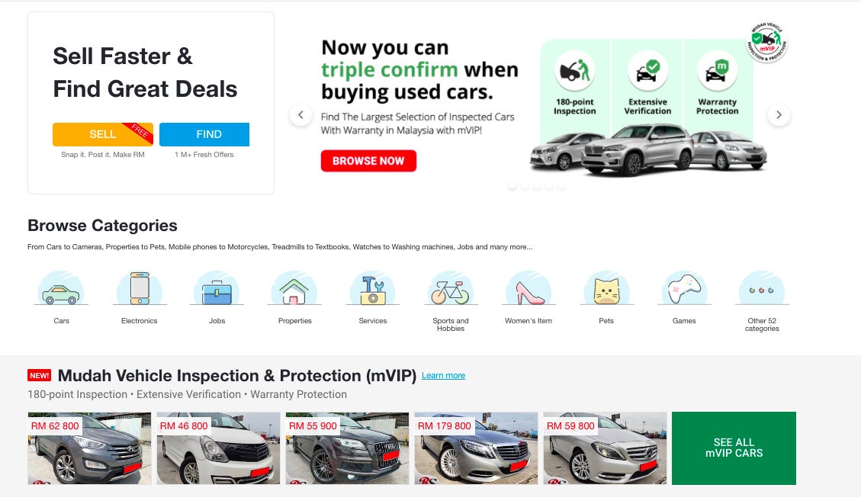Viewport: 861px width, 504px height.
Task: Open Women's Item high heel icon
Action: [x=528, y=289]
